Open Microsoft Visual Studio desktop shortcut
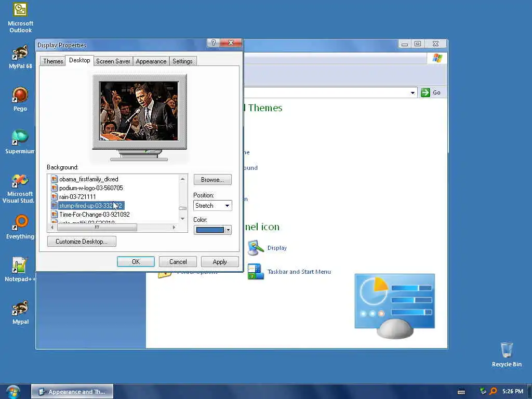Image resolution: width=532 pixels, height=399 pixels. (19, 189)
